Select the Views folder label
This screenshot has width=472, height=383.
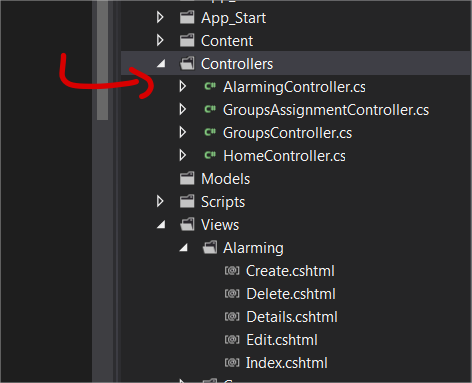coord(220,225)
